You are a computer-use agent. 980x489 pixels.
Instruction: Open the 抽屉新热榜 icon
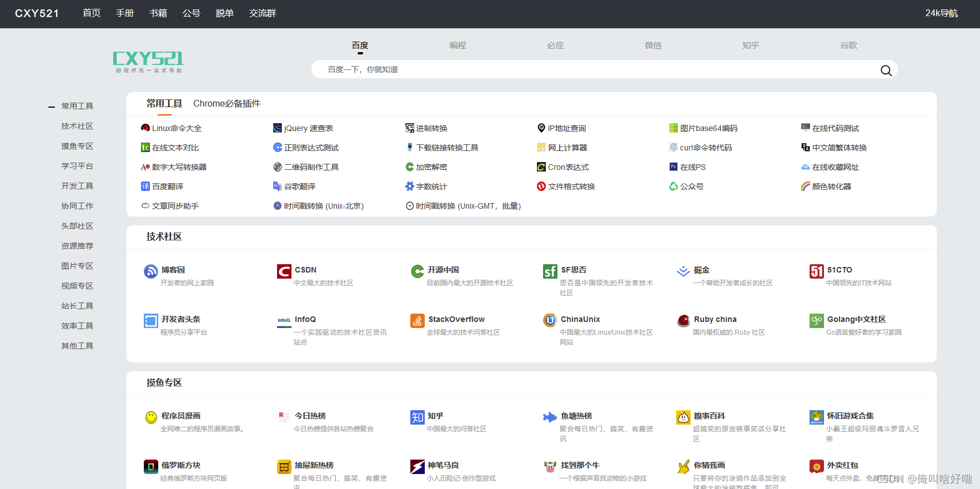[x=284, y=466]
